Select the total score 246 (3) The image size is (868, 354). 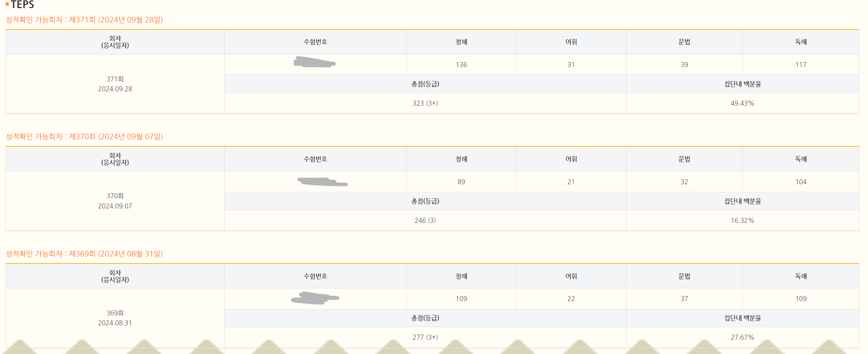coord(425,220)
